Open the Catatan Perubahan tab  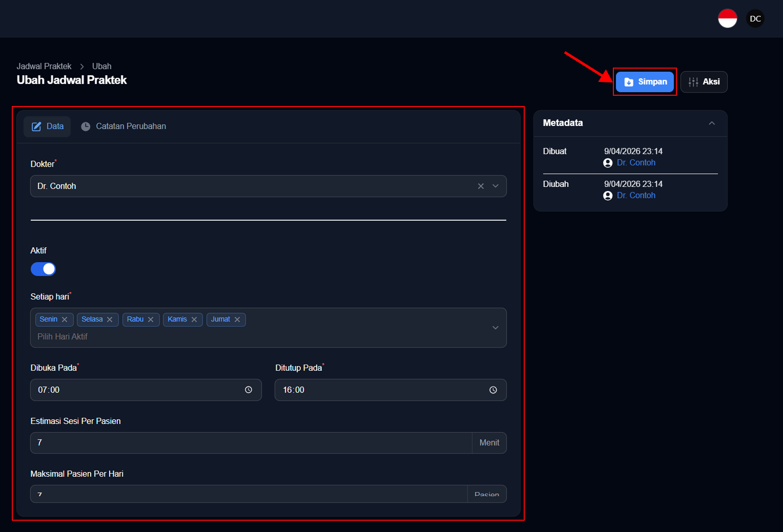coord(123,126)
